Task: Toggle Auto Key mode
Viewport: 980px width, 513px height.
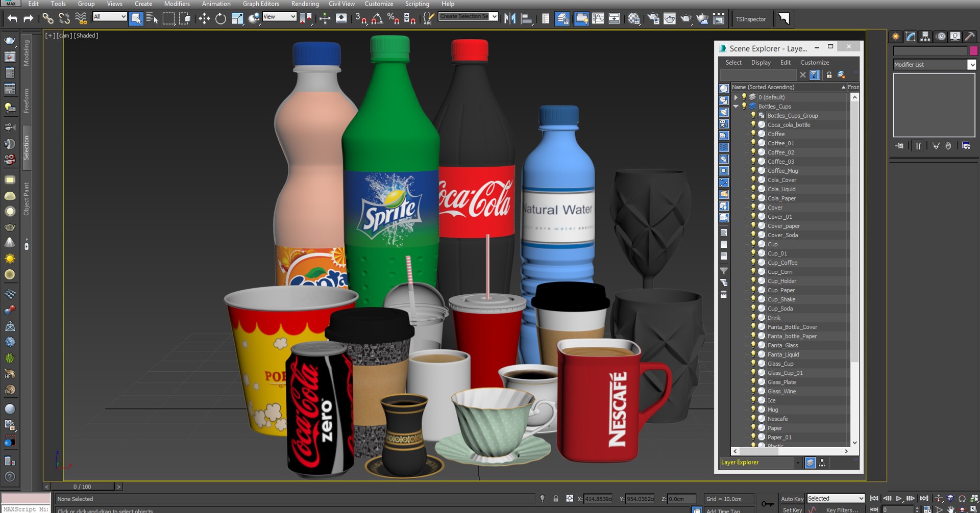Action: point(792,499)
